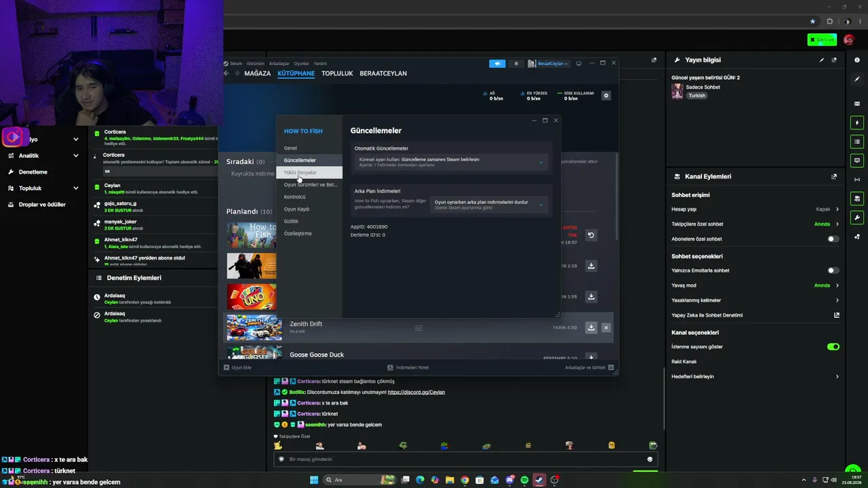Viewport: 868px width, 488px height.
Task: Download the Counter-Strike update now
Action: coord(591,266)
